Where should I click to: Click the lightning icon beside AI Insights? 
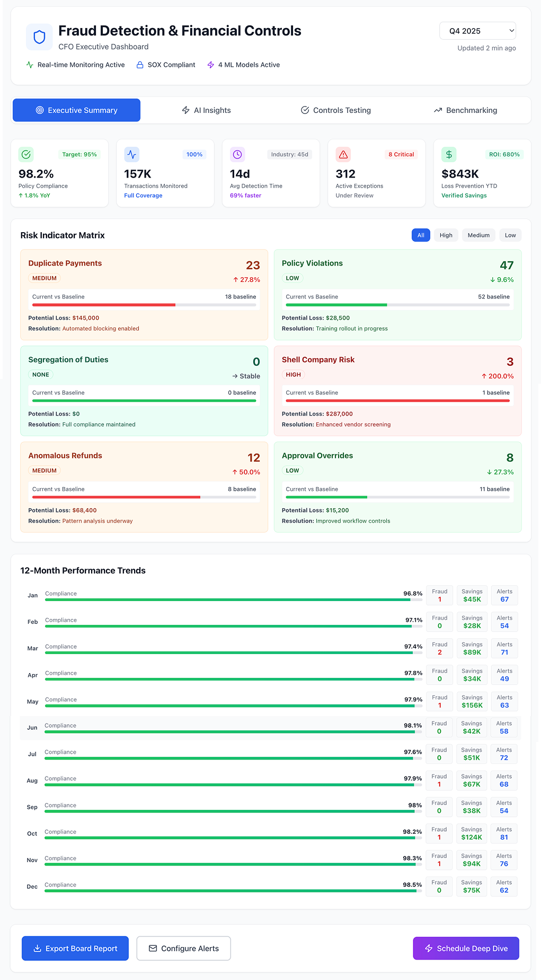coord(186,110)
